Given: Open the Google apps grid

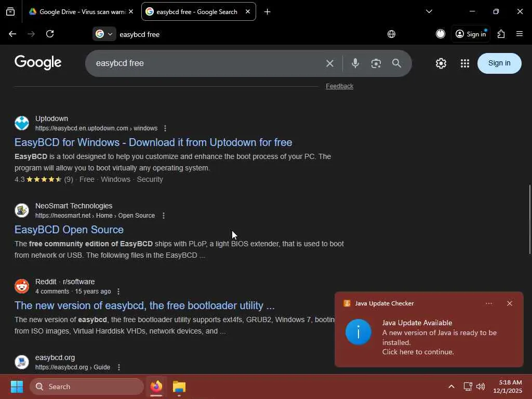Looking at the screenshot, I should pyautogui.click(x=465, y=63).
